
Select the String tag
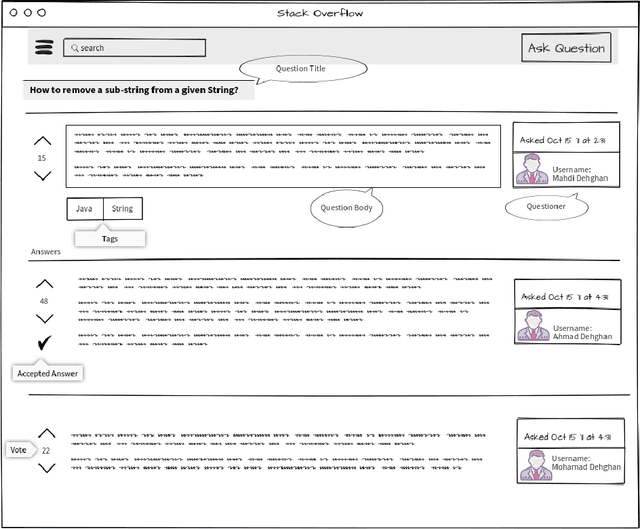122,209
